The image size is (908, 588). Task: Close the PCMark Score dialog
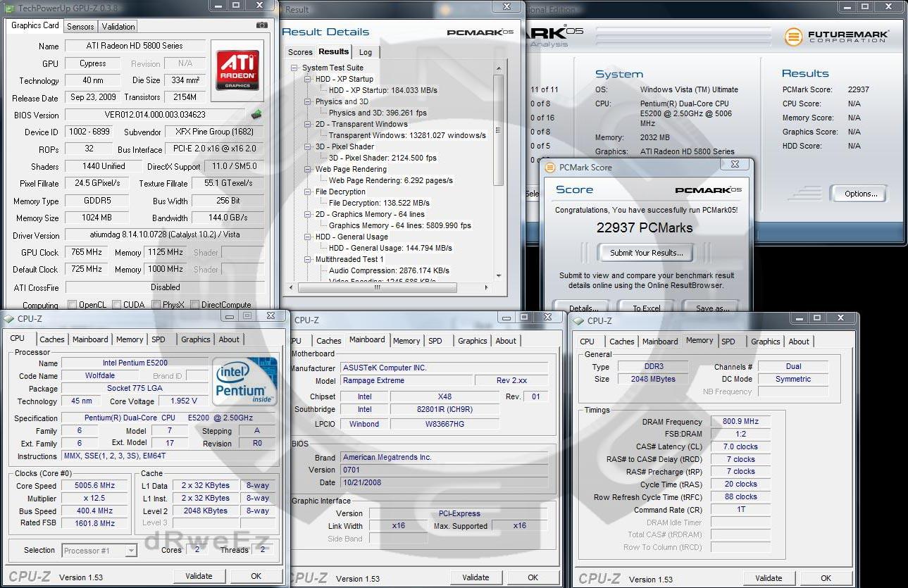(x=735, y=163)
